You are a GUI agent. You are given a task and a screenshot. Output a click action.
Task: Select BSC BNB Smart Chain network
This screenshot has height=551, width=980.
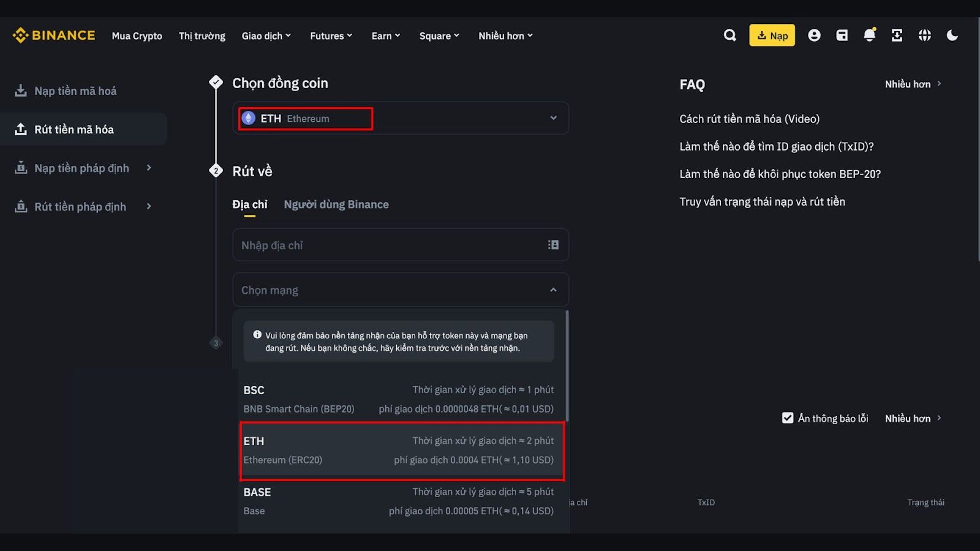[x=399, y=399]
